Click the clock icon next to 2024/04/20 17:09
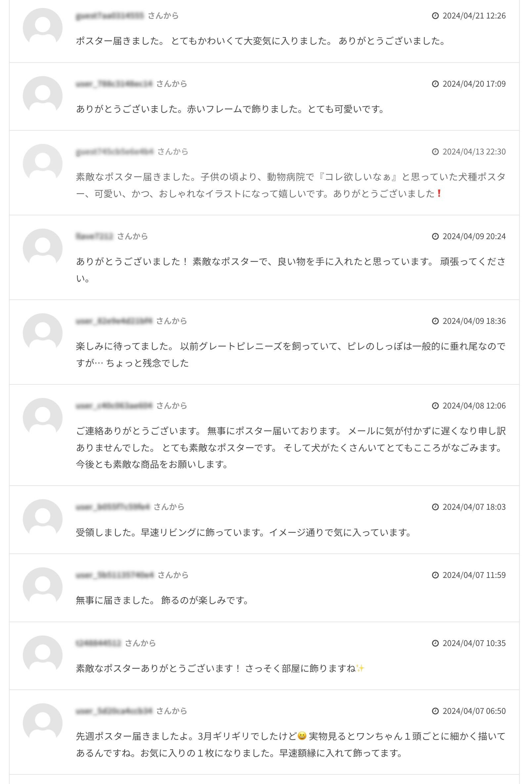This screenshot has width=532, height=784. pyautogui.click(x=435, y=84)
